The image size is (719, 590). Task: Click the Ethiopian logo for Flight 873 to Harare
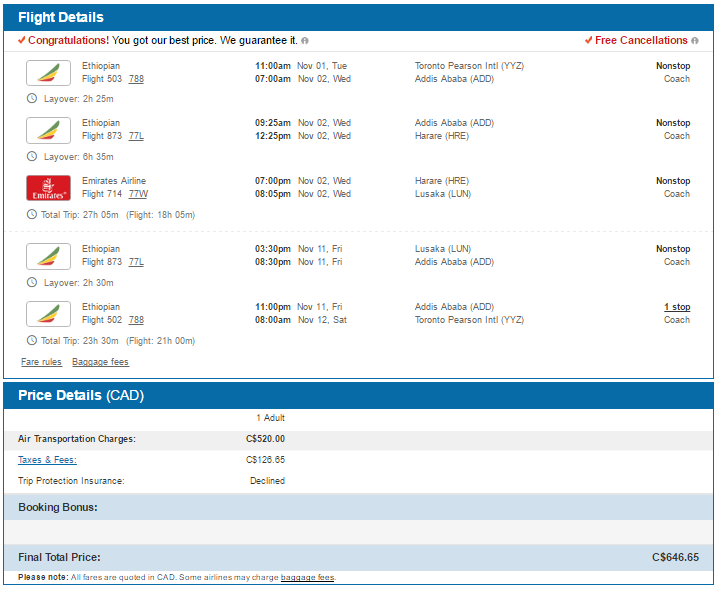tap(48, 130)
